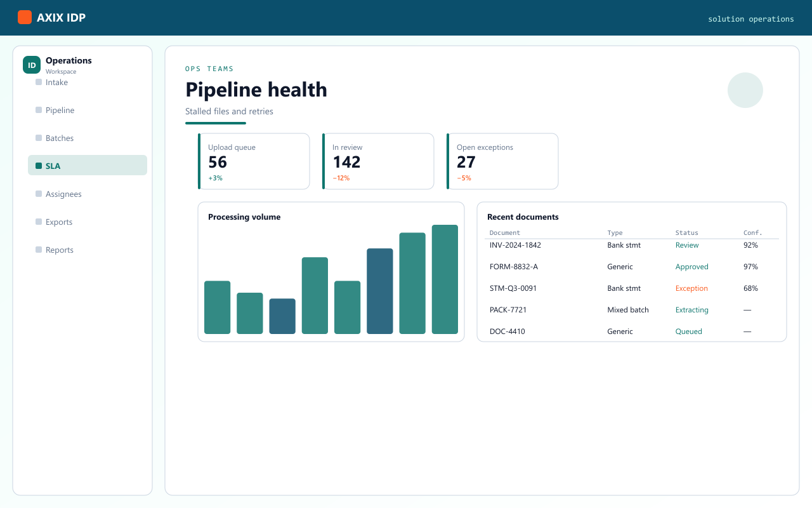
Task: Go to the Pipeline page
Action: (x=88, y=110)
